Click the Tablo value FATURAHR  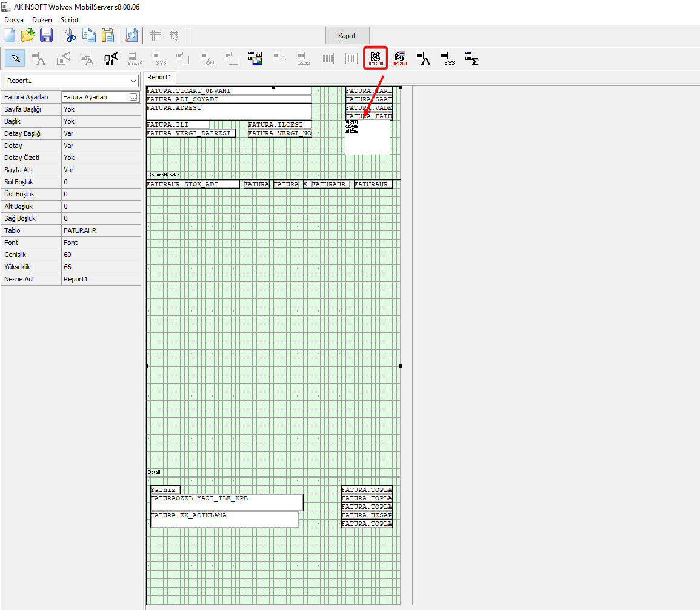pyautogui.click(x=101, y=230)
